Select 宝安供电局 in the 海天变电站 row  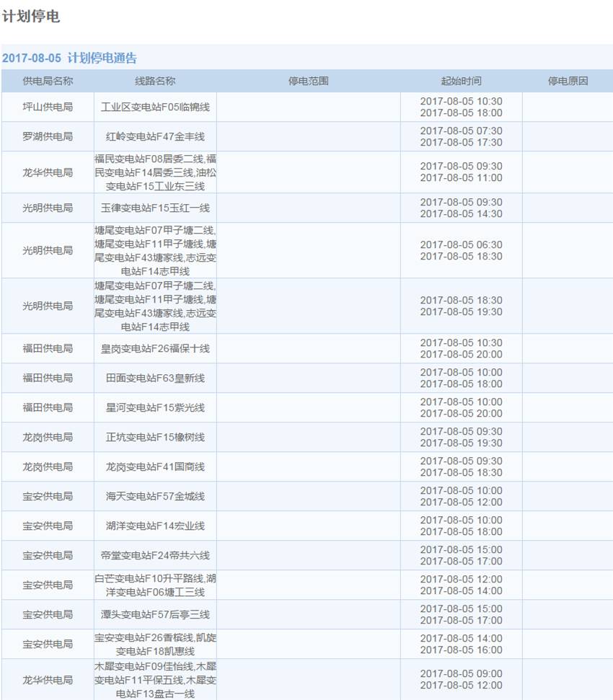pos(48,496)
